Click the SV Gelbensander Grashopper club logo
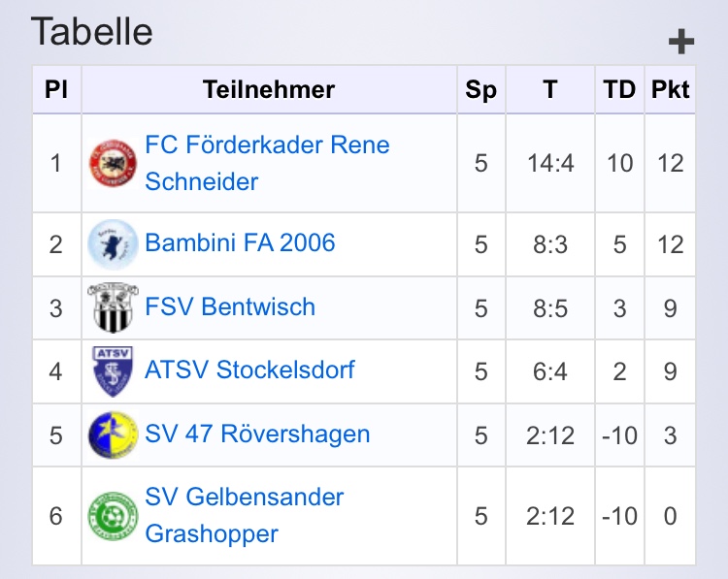This screenshot has width=728, height=579. 113,516
